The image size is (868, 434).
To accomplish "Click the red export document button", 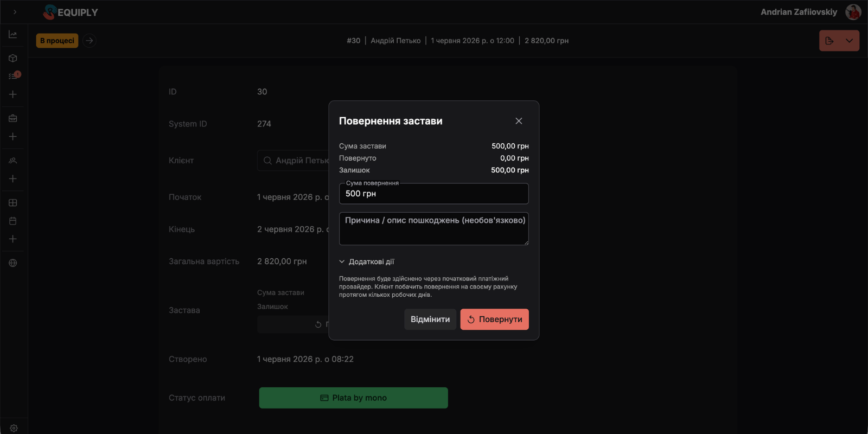I will point(829,41).
